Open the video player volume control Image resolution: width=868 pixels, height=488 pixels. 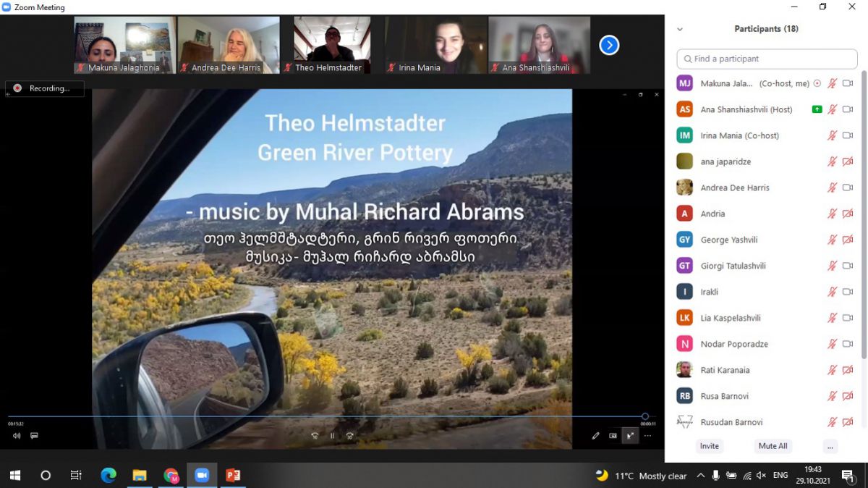tap(17, 436)
